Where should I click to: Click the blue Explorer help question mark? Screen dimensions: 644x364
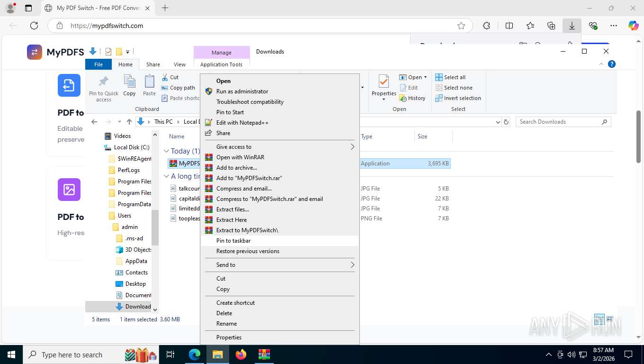point(612,64)
